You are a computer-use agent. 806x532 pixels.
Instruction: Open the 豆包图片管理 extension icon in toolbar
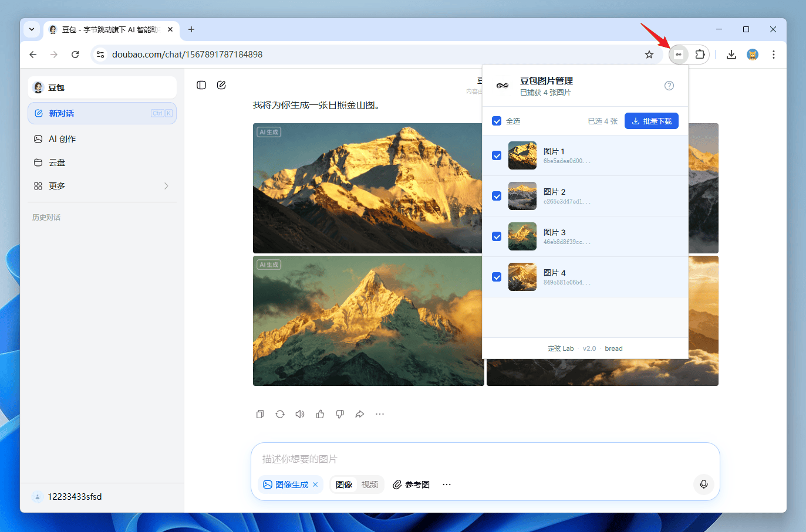(x=678, y=54)
